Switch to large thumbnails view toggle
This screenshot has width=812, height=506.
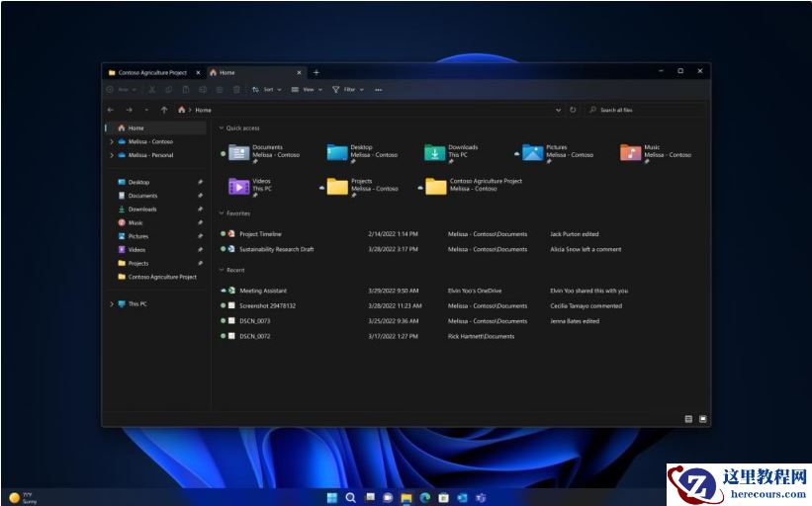click(703, 419)
